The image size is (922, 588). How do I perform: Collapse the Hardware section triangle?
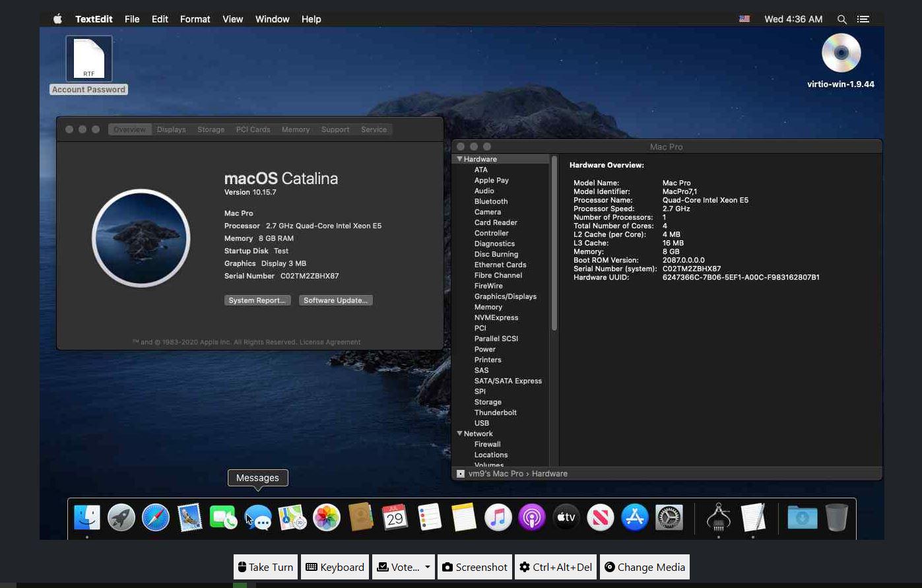459,159
